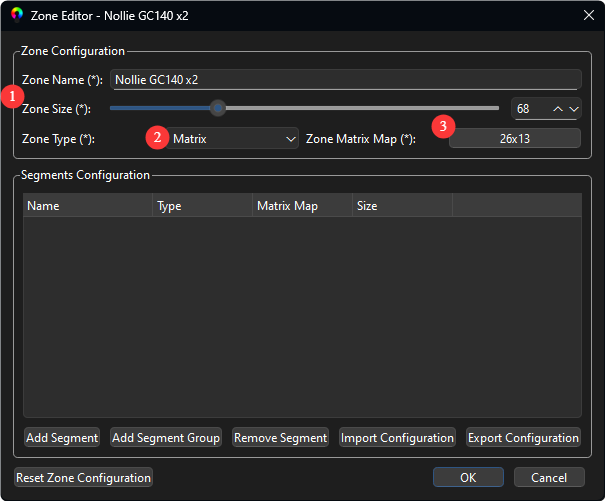Edit the Zone Name text field
This screenshot has height=501, width=605.
[x=346, y=80]
